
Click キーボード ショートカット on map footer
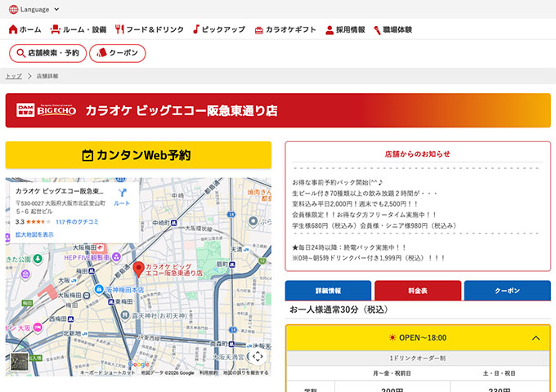(x=107, y=373)
